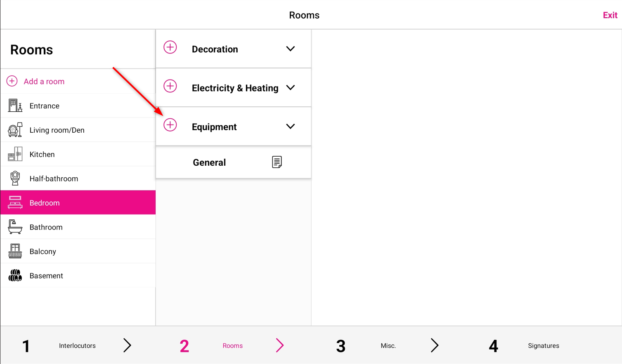Image resolution: width=622 pixels, height=364 pixels.
Task: Select the Kitchen room
Action: 78,154
